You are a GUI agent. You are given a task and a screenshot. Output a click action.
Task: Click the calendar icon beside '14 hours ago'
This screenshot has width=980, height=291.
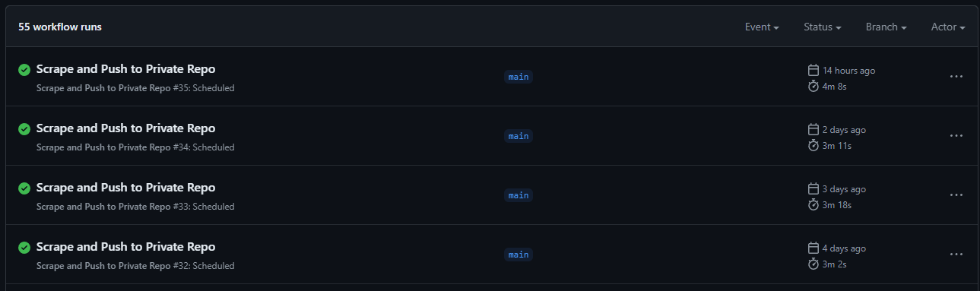tap(813, 70)
